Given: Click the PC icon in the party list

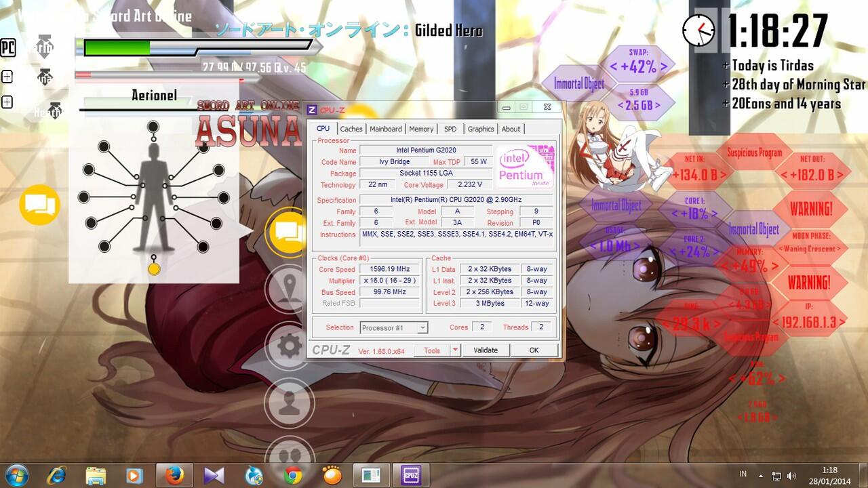Looking at the screenshot, I should click(x=7, y=48).
